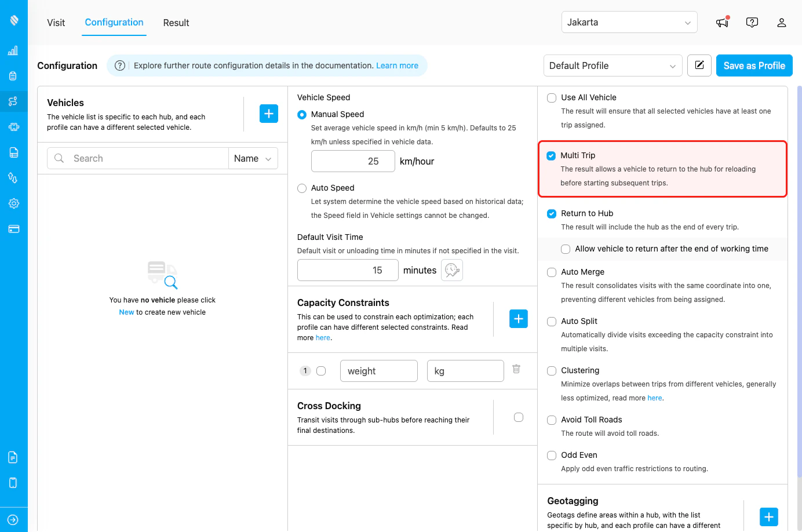Switch to the Result tab

176,23
